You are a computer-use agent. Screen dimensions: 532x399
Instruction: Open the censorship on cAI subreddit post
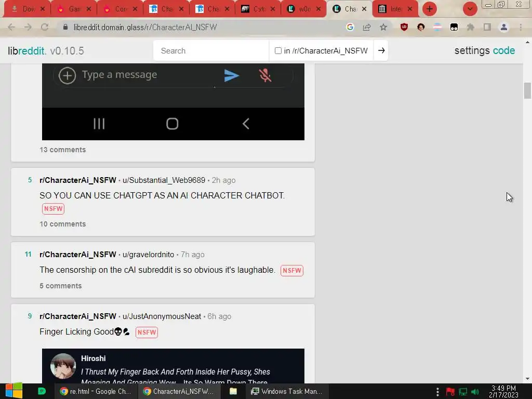[x=157, y=270]
